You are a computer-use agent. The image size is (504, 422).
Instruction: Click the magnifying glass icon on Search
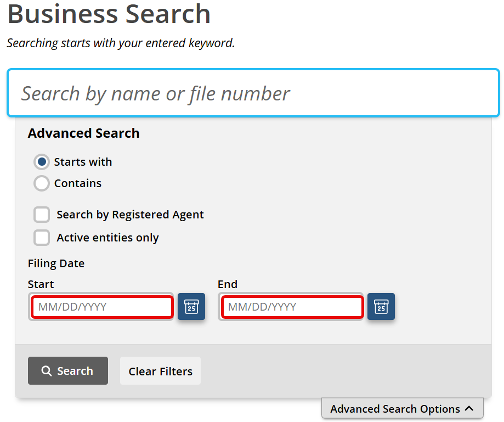point(46,371)
